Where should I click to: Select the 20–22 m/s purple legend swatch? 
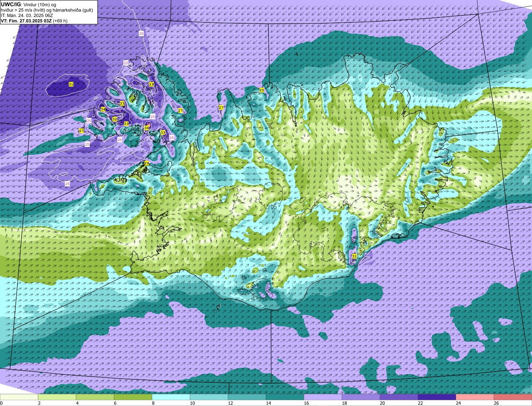399,397
